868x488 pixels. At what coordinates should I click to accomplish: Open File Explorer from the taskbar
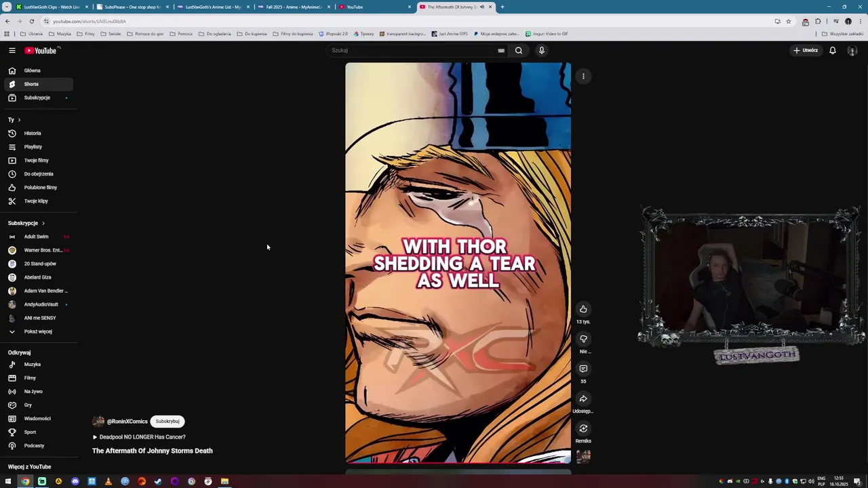point(224,481)
